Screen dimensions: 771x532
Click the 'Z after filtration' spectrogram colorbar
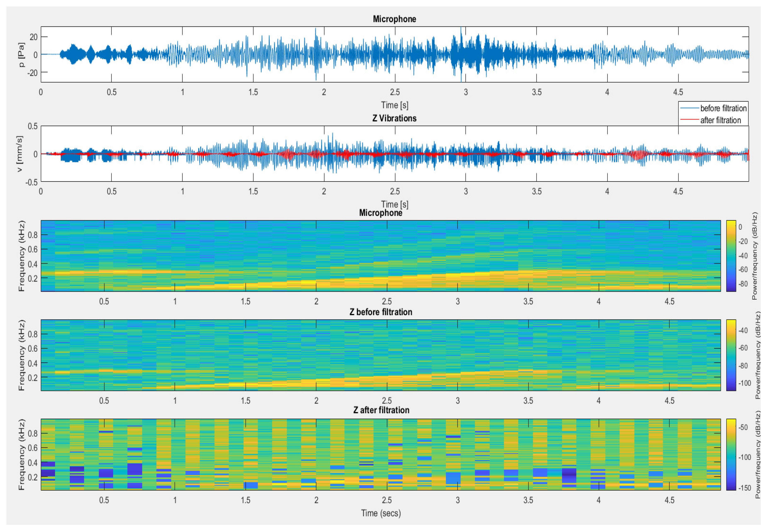[731, 455]
